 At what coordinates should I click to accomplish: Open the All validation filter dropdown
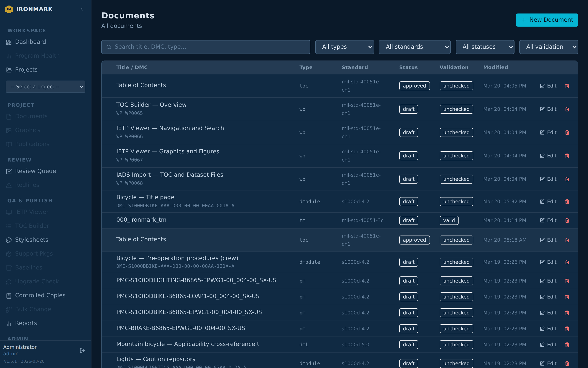tap(549, 47)
